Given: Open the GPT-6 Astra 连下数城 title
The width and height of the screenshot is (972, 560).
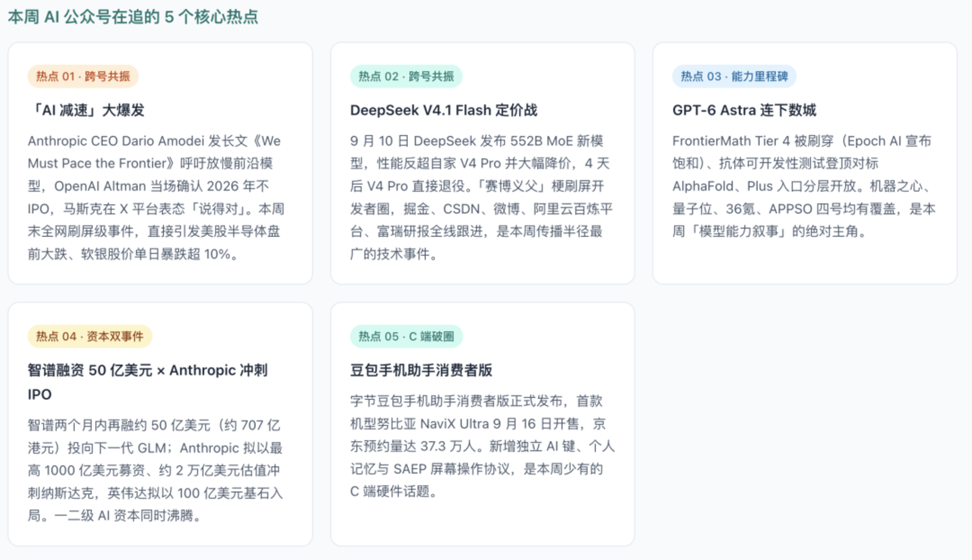Looking at the screenshot, I should [x=744, y=110].
